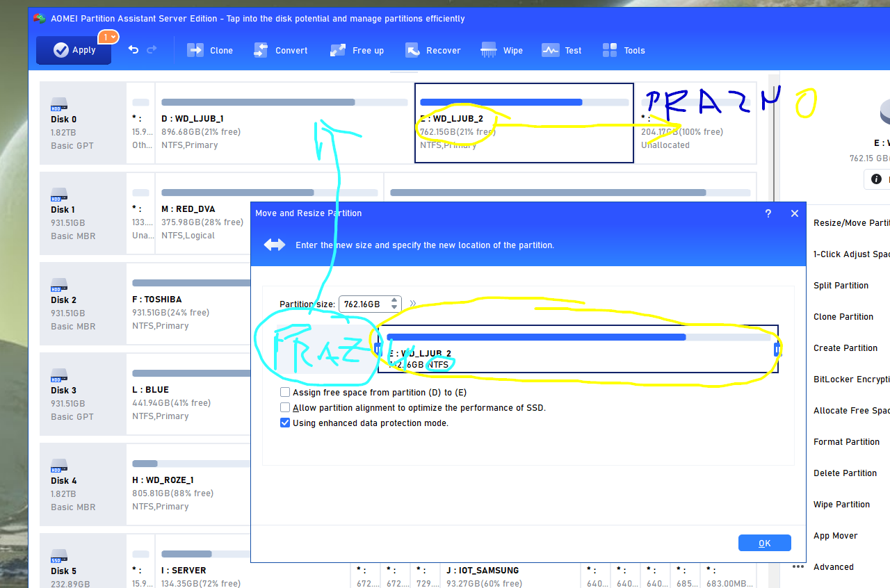This screenshot has width=890, height=588.
Task: Decrease partition size with down arrow
Action: (x=395, y=307)
